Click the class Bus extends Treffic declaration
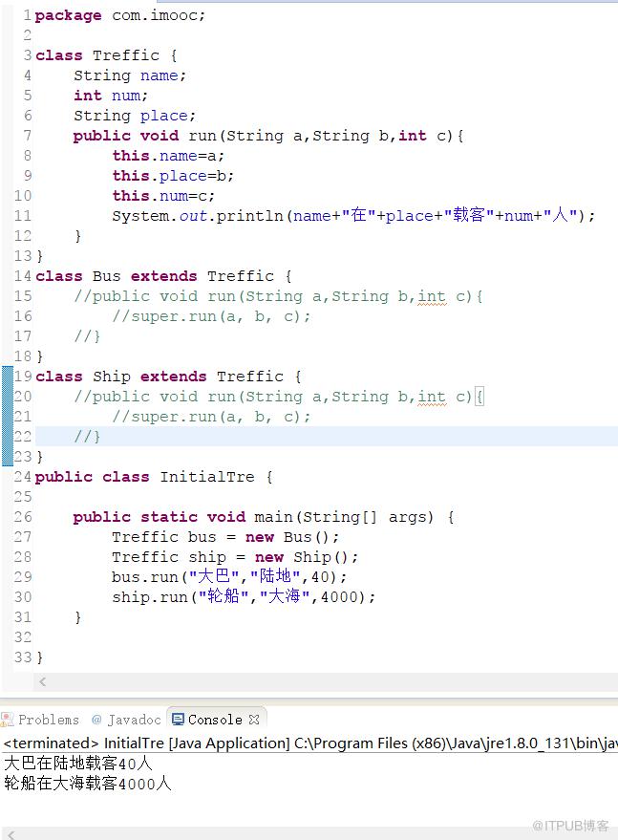 click(163, 276)
